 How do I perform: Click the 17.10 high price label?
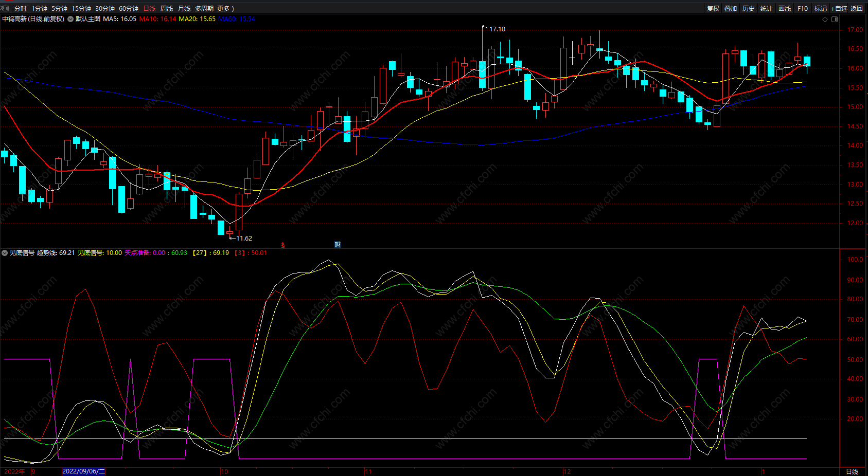tap(497, 29)
